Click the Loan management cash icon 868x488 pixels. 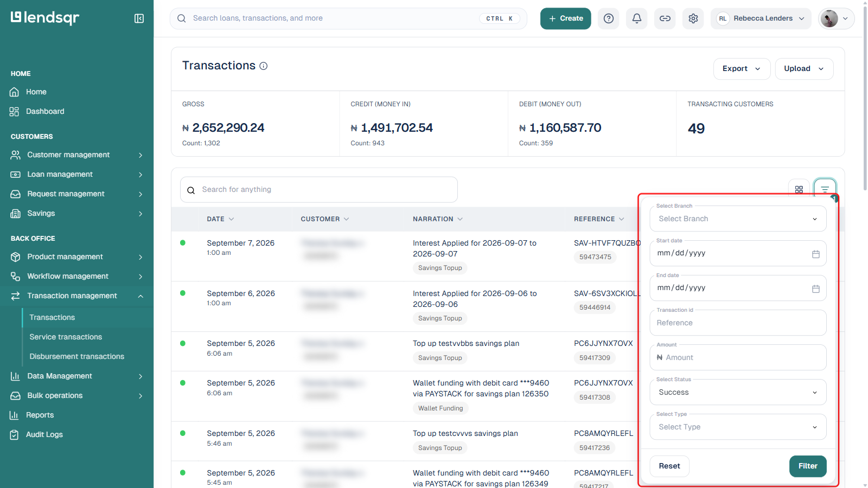[16, 175]
